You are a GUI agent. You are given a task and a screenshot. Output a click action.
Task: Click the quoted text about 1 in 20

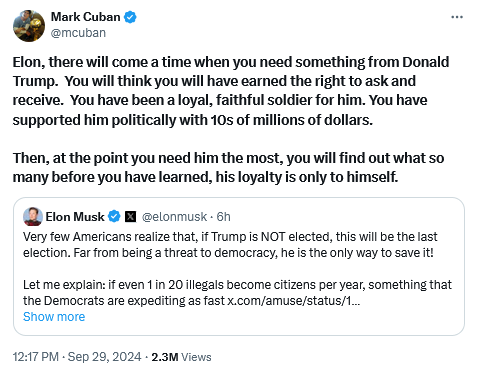pyautogui.click(x=237, y=293)
